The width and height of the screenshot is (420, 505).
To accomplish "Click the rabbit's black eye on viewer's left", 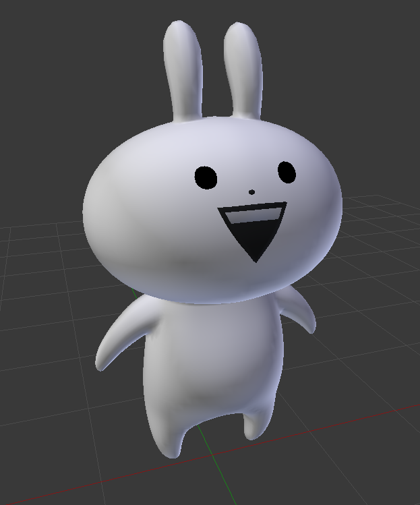I will tap(206, 178).
